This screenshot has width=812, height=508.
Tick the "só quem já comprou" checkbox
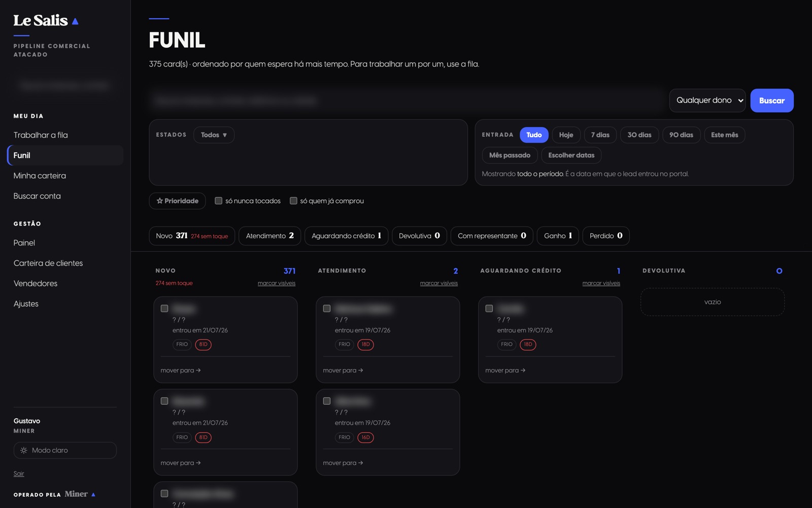tap(293, 201)
